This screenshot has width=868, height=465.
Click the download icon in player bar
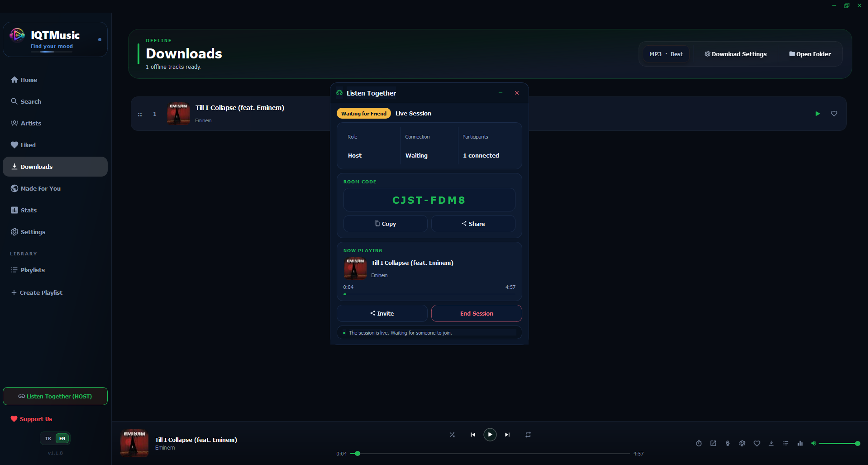click(x=771, y=443)
